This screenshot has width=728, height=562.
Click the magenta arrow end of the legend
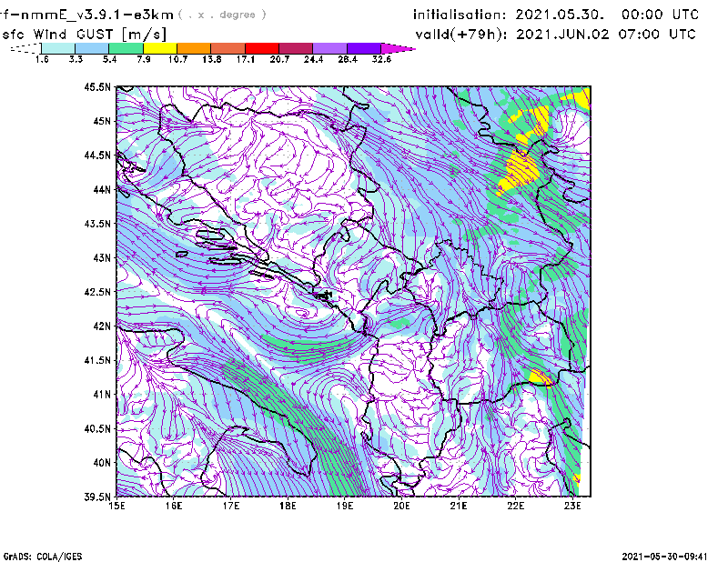click(x=398, y=48)
